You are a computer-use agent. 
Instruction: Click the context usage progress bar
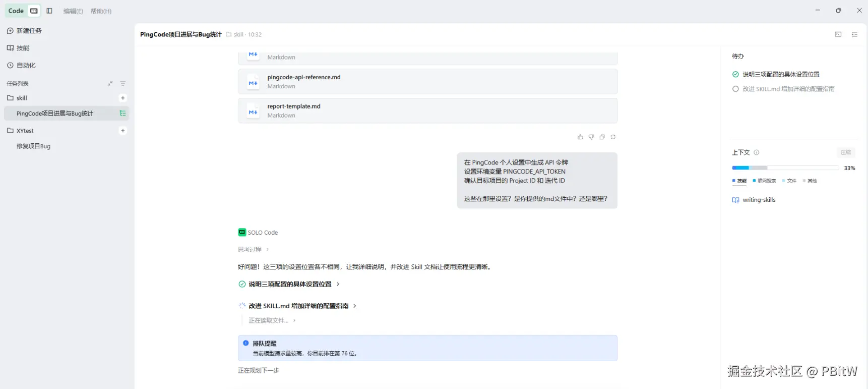785,168
